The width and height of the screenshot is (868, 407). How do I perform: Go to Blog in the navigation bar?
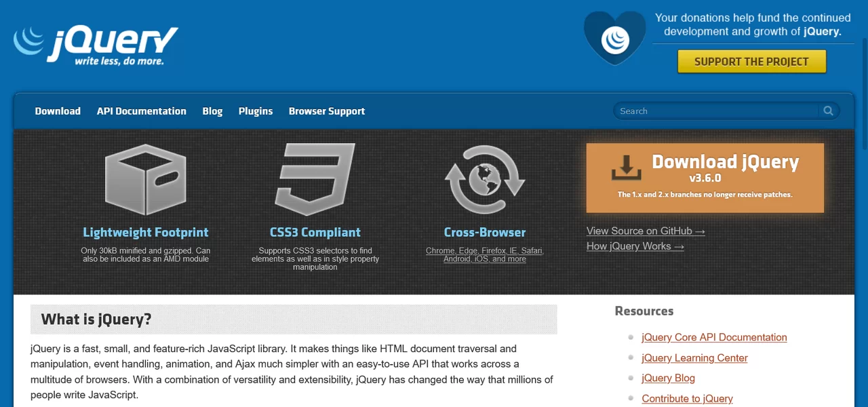click(212, 111)
